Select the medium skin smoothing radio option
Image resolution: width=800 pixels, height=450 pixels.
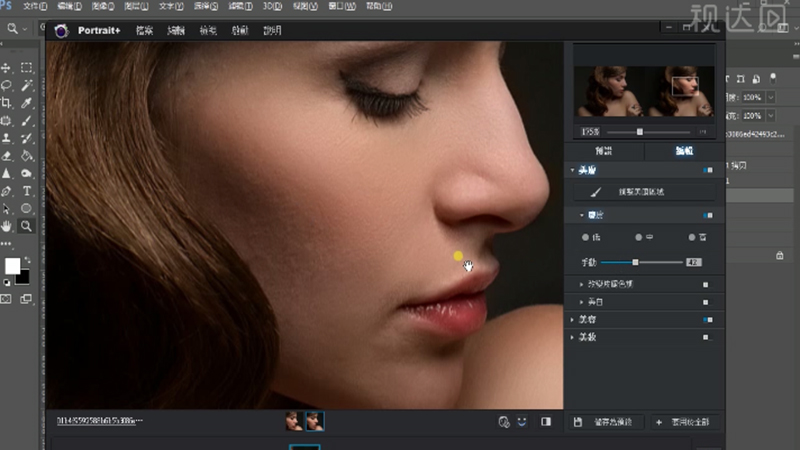(x=638, y=237)
